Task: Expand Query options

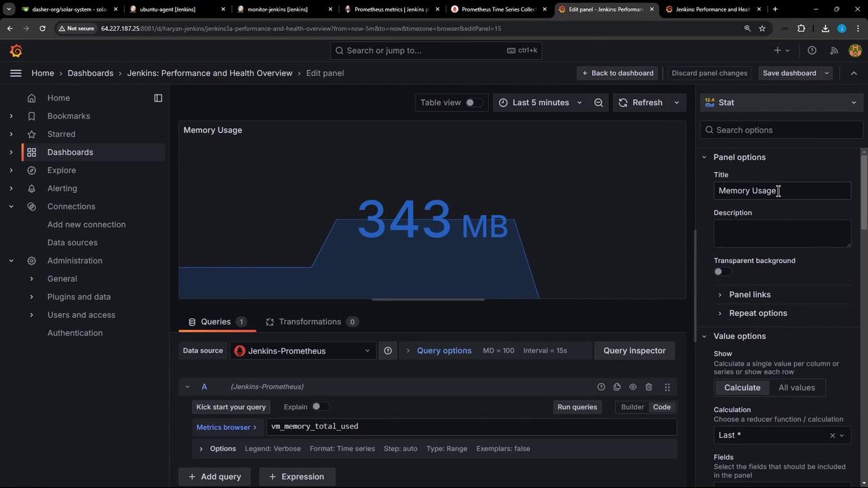Action: [443, 351]
